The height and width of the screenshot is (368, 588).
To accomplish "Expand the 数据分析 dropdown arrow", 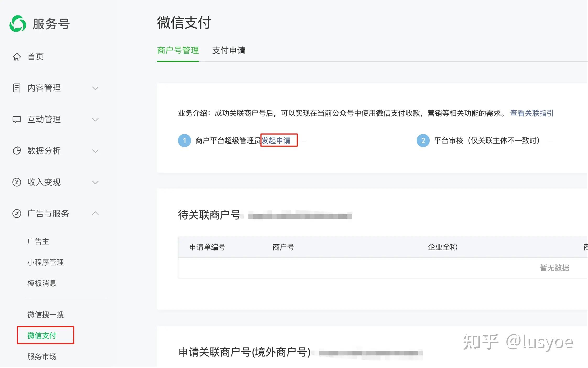I will pyautogui.click(x=95, y=151).
